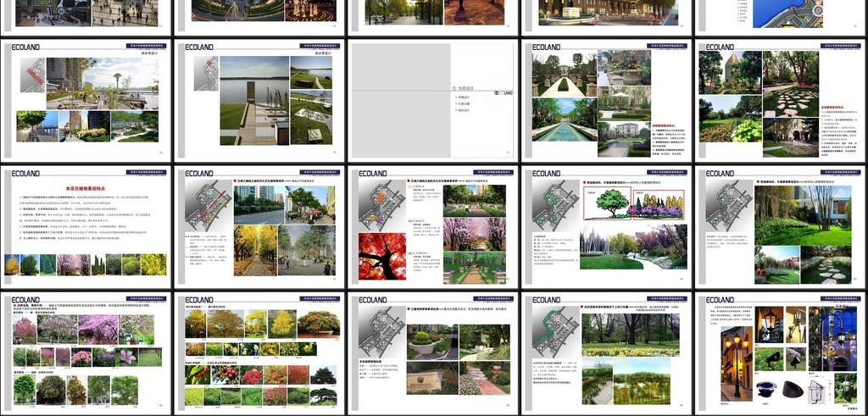868x416 pixels.
Task: Click the yellow ginkgo tree avenue photo
Action: 254,250
